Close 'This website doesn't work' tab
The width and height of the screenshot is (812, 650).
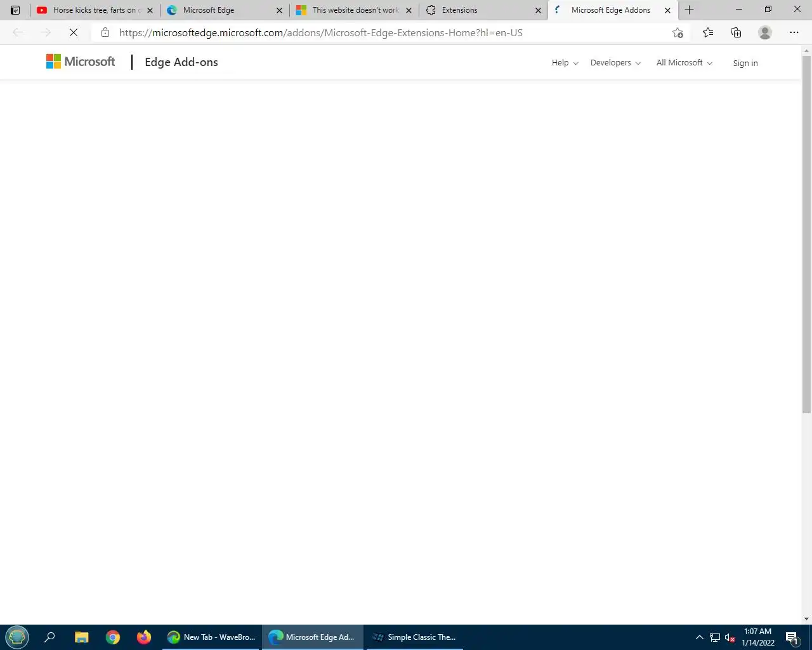409,10
